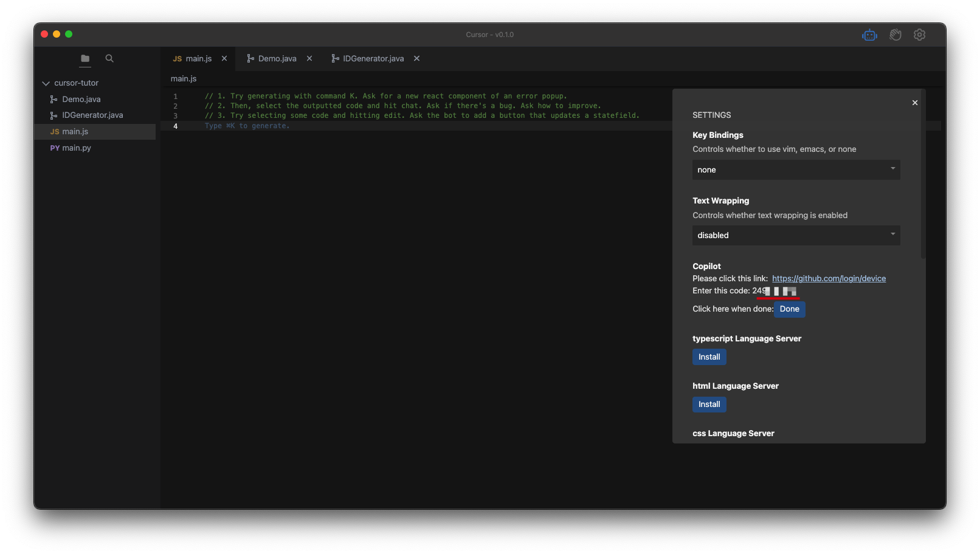Open the Key Bindings dropdown set to none
This screenshot has width=980, height=554.
pyautogui.click(x=796, y=170)
